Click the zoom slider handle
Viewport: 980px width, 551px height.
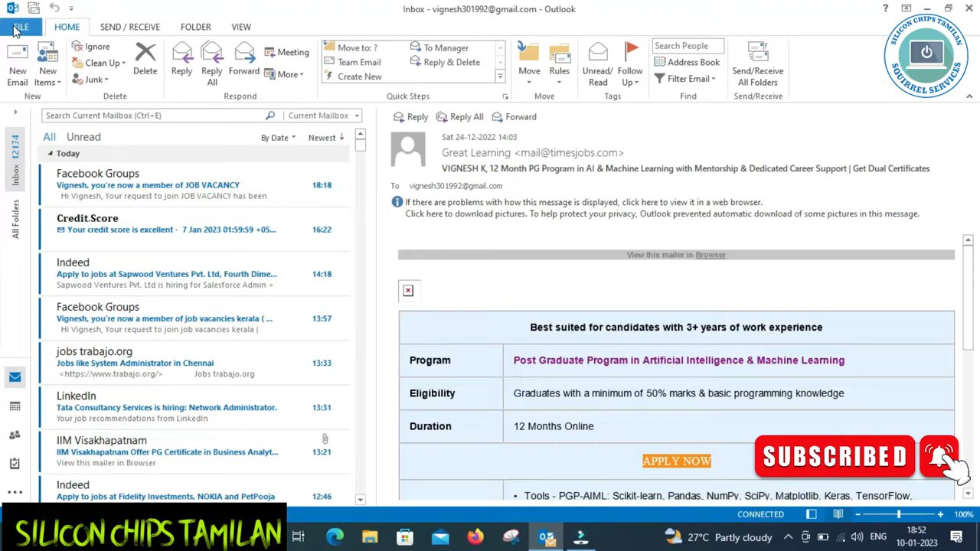pyautogui.click(x=899, y=514)
